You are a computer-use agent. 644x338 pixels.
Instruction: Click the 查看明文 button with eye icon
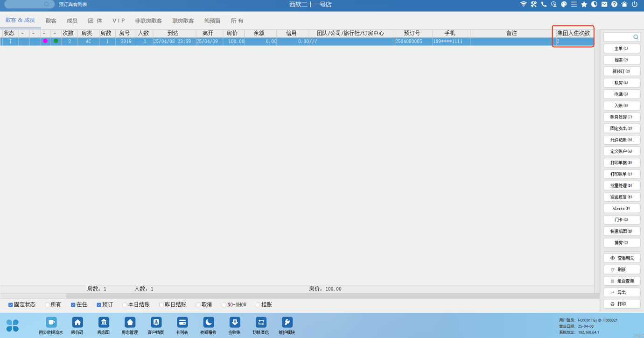(622, 258)
